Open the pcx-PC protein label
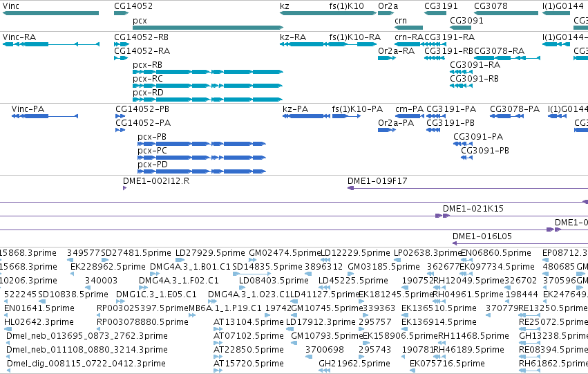Image resolution: width=588 pixels, height=374 pixels. click(152, 151)
